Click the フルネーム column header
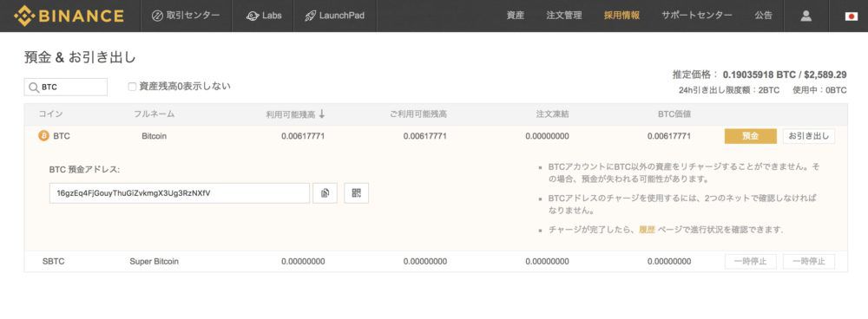The image size is (868, 319). click(154, 114)
